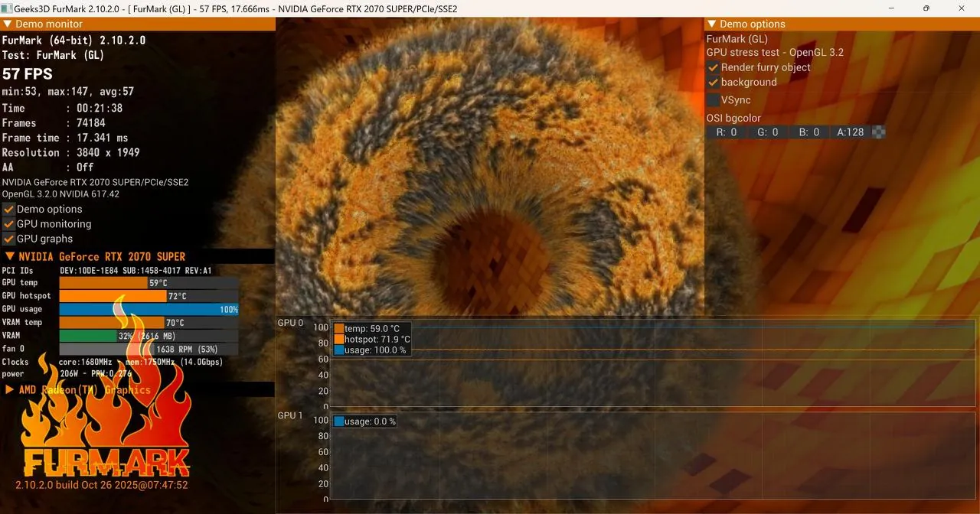Click the FurMark app icon in title bar
The width and height of the screenshot is (980, 514).
6,8
